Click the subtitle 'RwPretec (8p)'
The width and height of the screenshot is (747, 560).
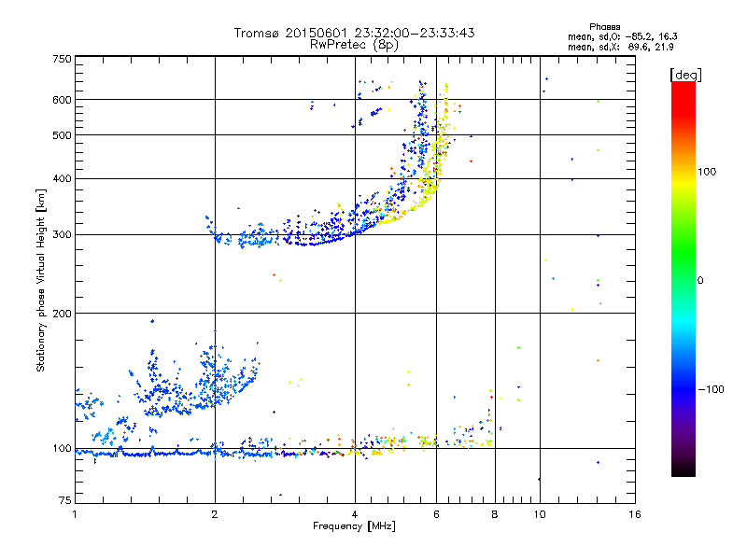click(355, 45)
